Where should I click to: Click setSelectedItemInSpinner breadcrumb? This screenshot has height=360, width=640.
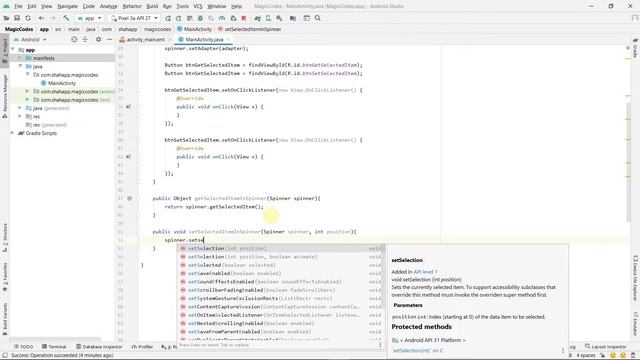pyautogui.click(x=249, y=29)
